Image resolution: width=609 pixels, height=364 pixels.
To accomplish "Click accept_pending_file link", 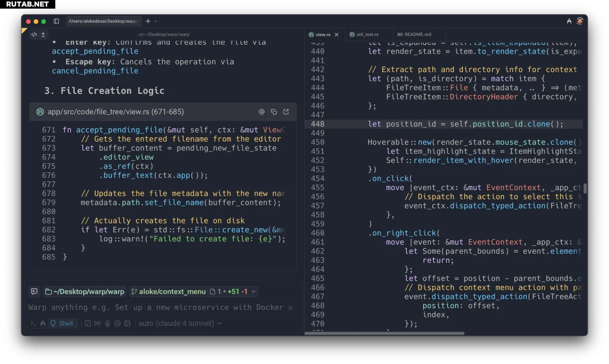I will coord(95,51).
